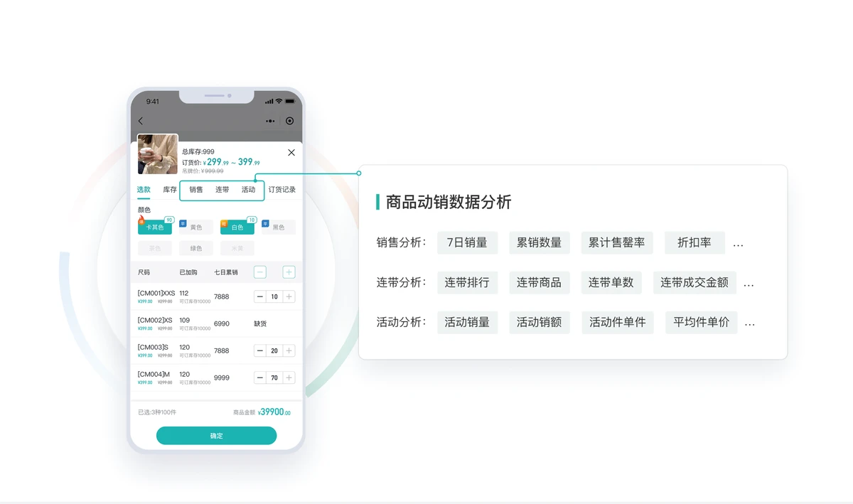The width and height of the screenshot is (853, 504).
Task: Click the 连带分析 row label
Action: click(x=402, y=283)
